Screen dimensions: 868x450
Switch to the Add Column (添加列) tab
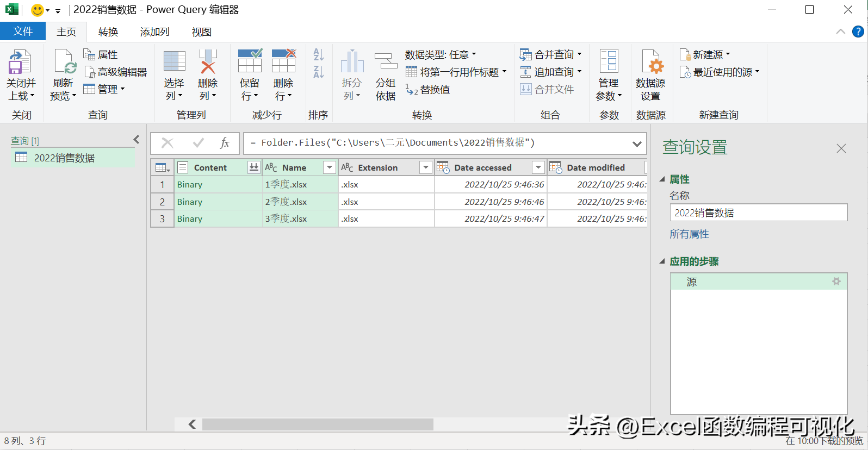[x=155, y=32]
